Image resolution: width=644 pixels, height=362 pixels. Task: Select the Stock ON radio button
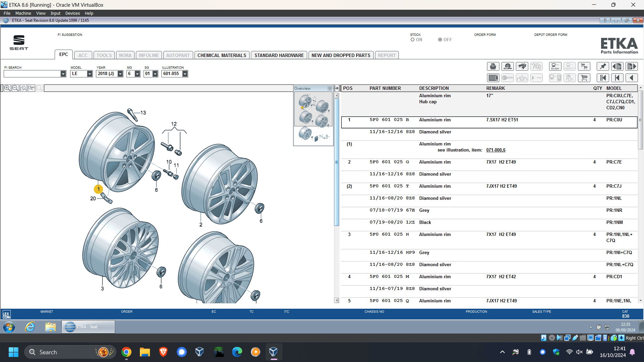pos(413,40)
